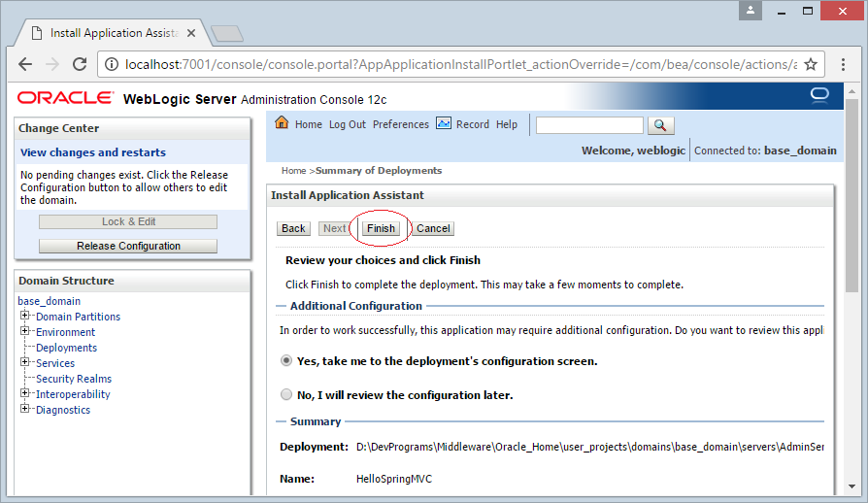Click Summary of Deployments breadcrumb
The height and width of the screenshot is (503, 868).
pos(379,171)
